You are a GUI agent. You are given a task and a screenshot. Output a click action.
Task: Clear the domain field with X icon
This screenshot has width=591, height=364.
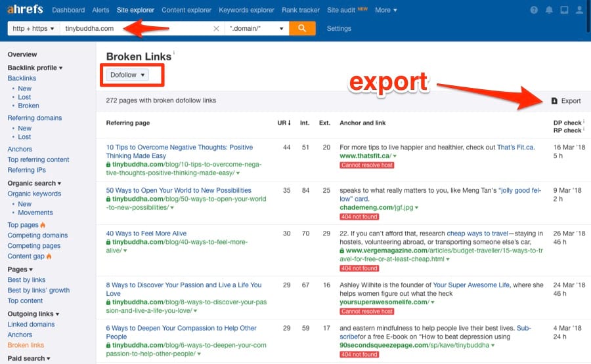point(217,29)
